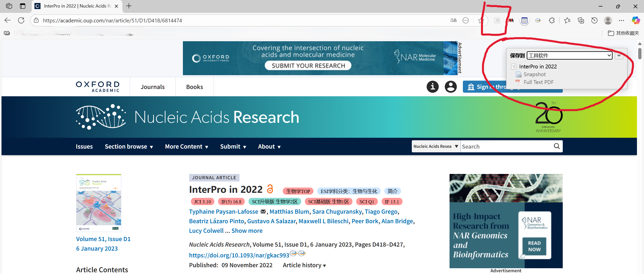This screenshot has width=644, height=274.
Task: Expand the About menu
Action: pos(269,147)
